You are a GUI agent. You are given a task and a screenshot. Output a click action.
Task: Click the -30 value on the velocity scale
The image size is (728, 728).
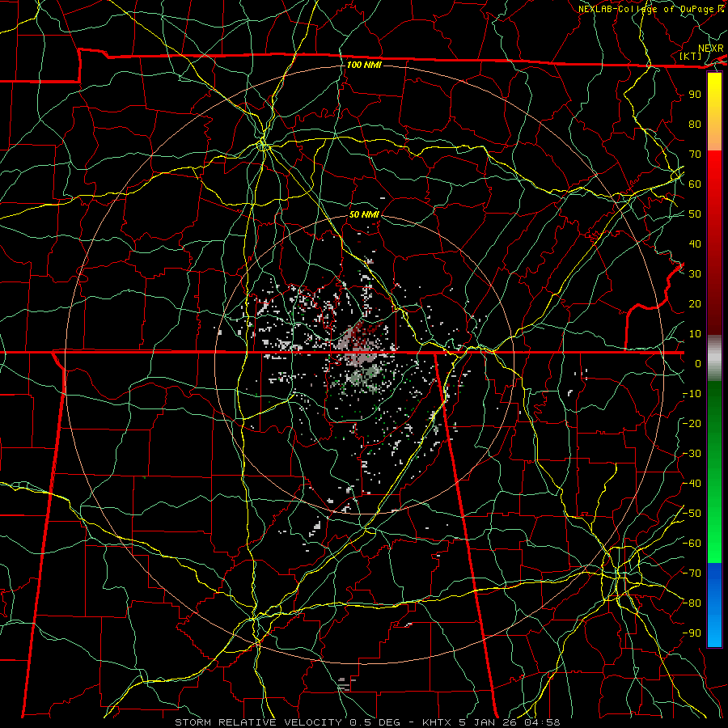pos(692,454)
